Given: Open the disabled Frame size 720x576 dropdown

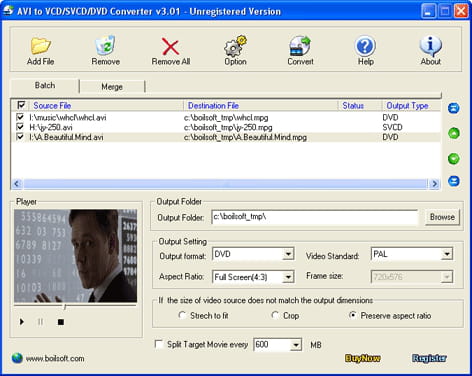Looking at the screenshot, I should (x=447, y=277).
